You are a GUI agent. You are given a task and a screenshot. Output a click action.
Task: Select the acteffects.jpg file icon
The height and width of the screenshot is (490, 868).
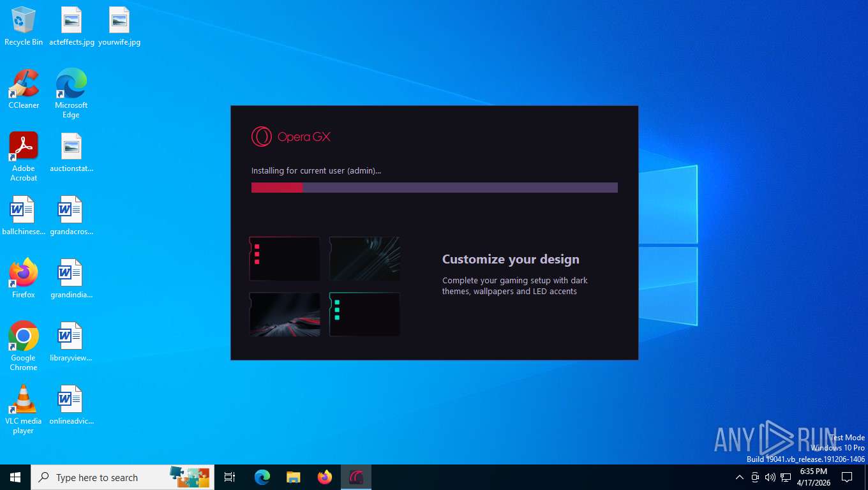click(71, 27)
